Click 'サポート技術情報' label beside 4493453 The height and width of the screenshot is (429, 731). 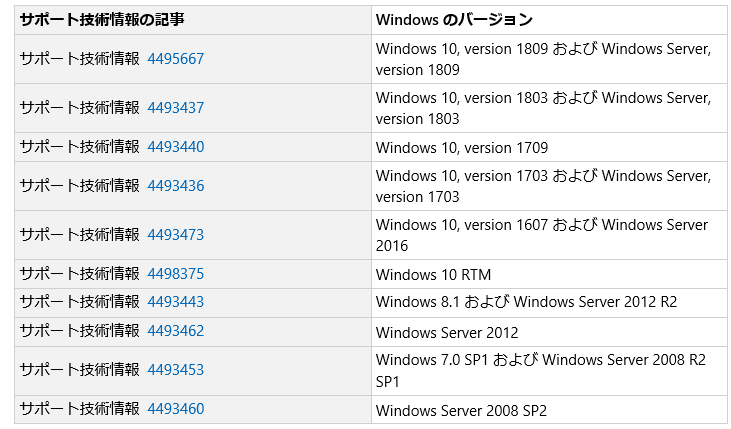click(x=80, y=370)
